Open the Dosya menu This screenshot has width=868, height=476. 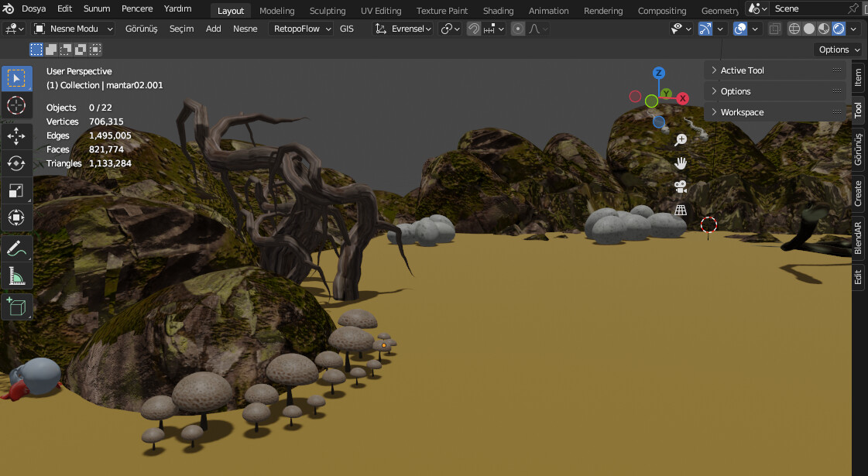(33, 9)
